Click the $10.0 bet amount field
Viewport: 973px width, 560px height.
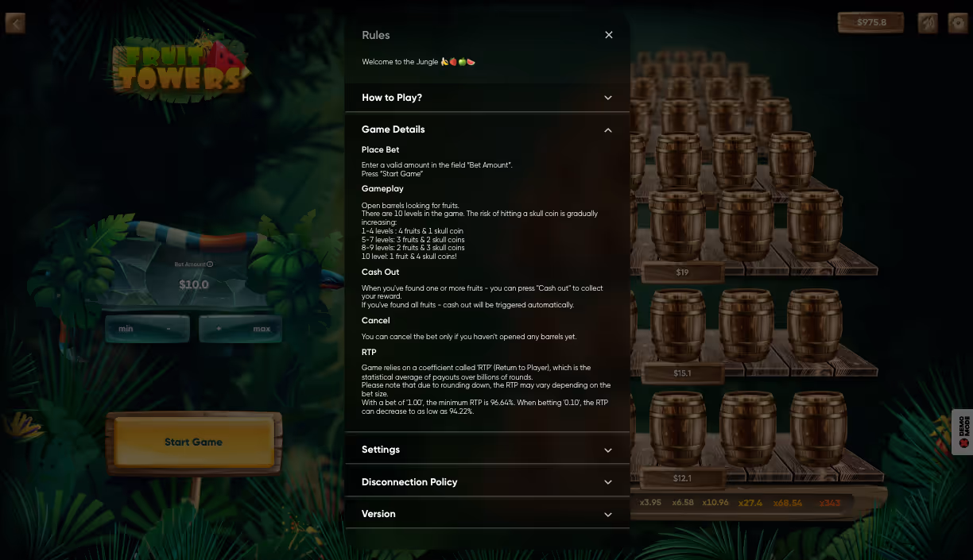coord(194,284)
